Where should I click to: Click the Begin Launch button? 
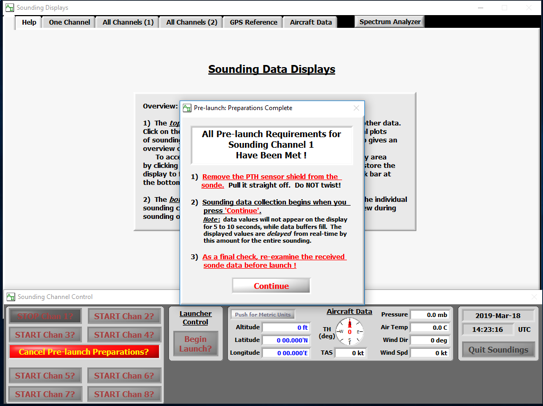(x=195, y=344)
